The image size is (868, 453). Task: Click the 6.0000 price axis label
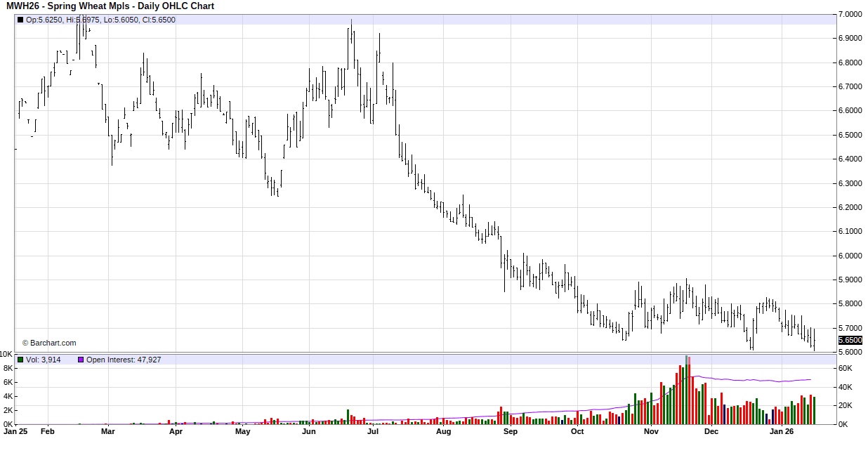click(x=850, y=256)
